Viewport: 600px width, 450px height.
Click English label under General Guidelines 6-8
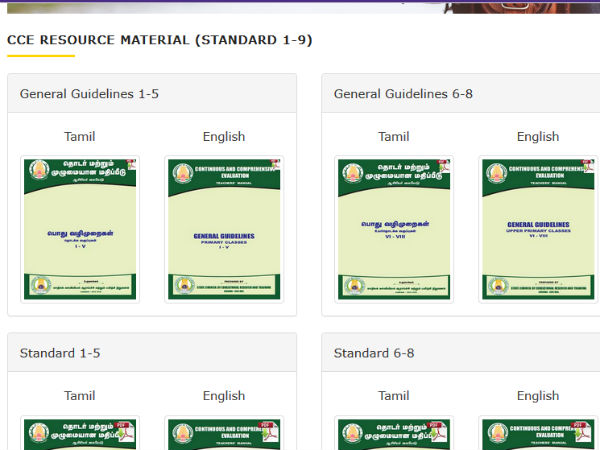pos(538,136)
